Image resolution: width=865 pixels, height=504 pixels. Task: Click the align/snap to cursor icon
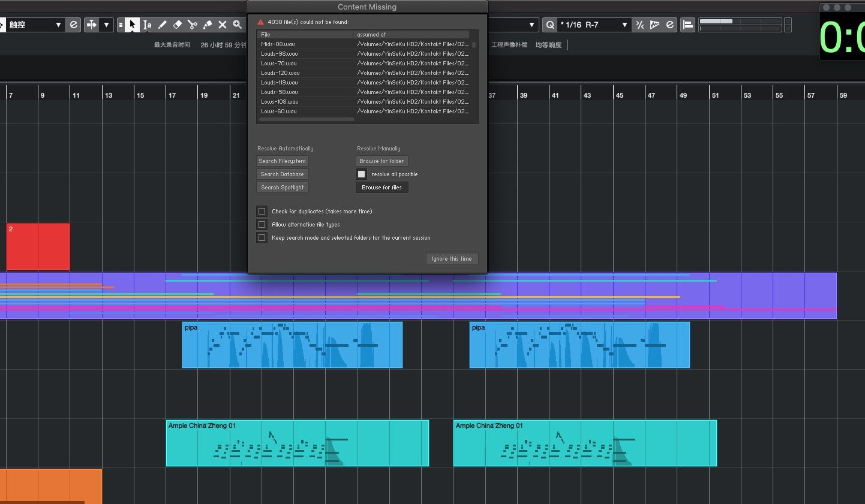(688, 25)
